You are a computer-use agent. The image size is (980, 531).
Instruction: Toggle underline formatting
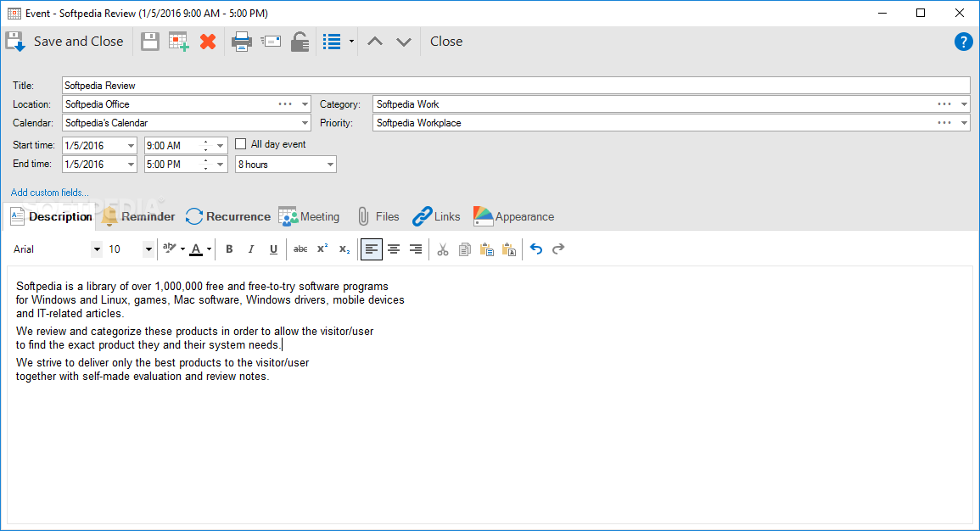(273, 249)
